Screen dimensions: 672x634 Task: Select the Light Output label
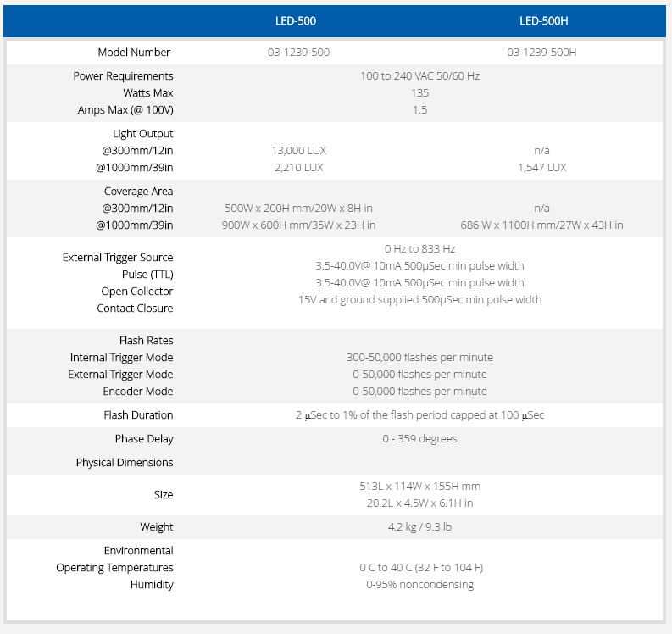(x=143, y=134)
